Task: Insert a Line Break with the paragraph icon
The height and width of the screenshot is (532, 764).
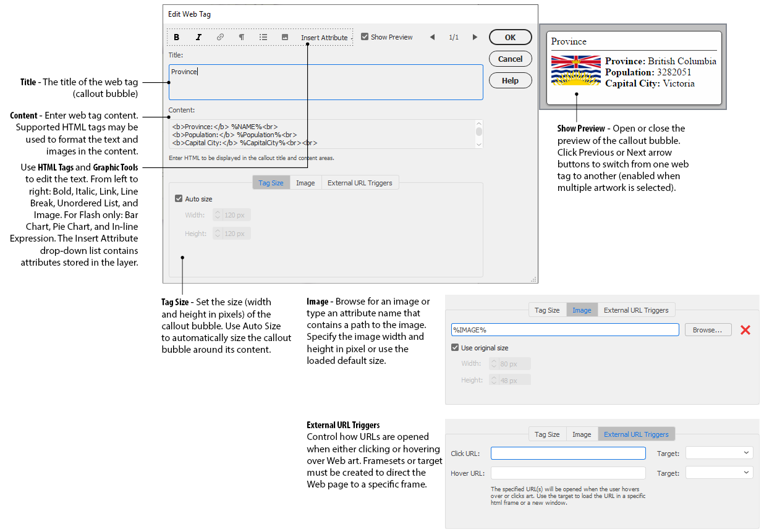Action: 242,37
